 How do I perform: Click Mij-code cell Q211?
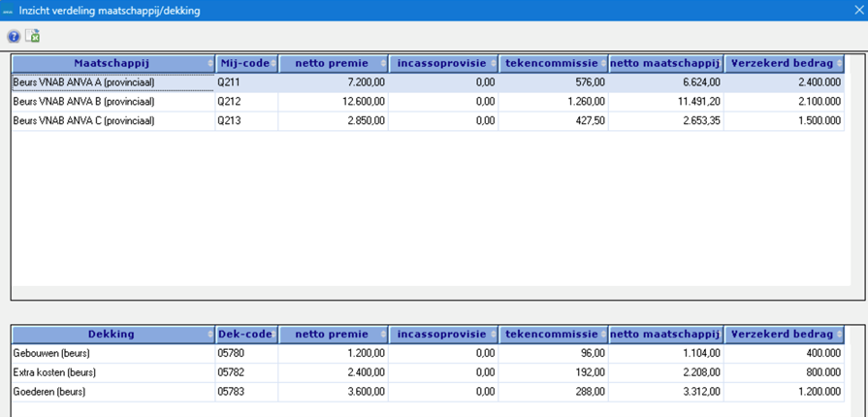247,82
